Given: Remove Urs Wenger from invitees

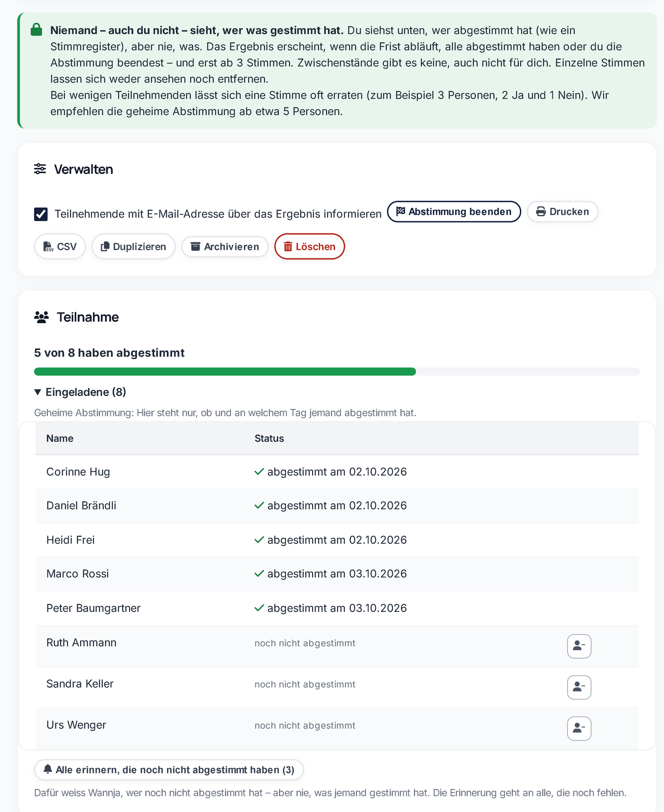Looking at the screenshot, I should click(579, 729).
